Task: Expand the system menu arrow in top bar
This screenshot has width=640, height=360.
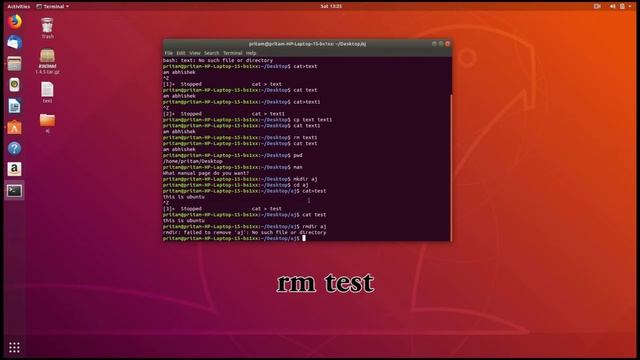Action: click(x=630, y=6)
